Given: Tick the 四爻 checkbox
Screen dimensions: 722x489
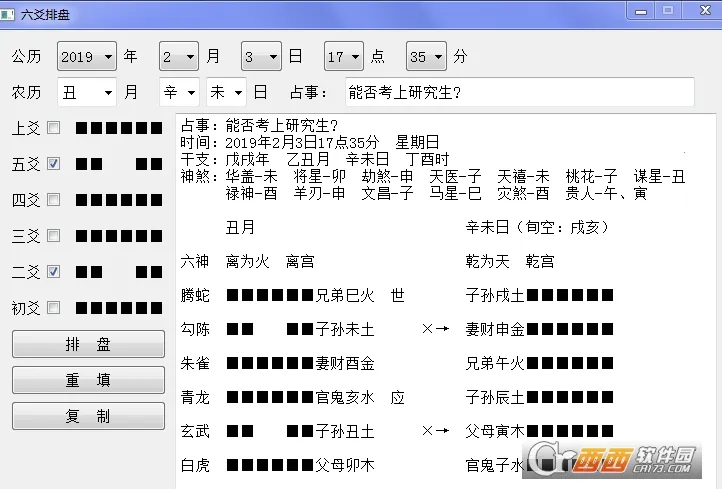Looking at the screenshot, I should tap(53, 200).
